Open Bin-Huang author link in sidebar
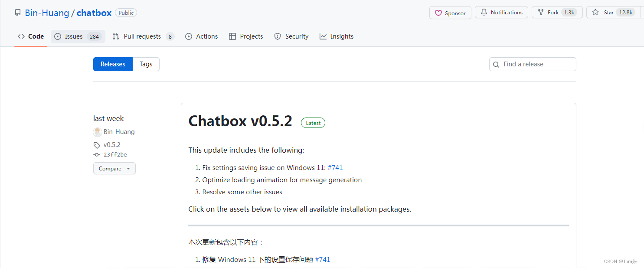 tap(119, 132)
